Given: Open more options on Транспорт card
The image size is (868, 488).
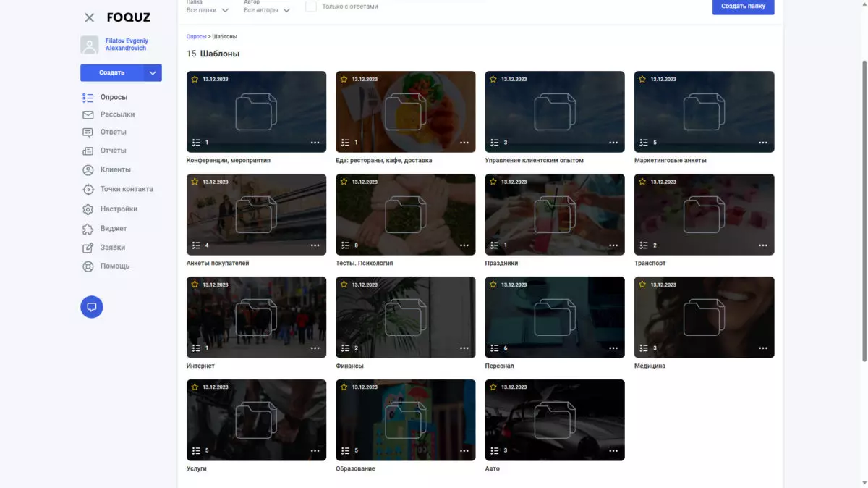Looking at the screenshot, I should 762,245.
